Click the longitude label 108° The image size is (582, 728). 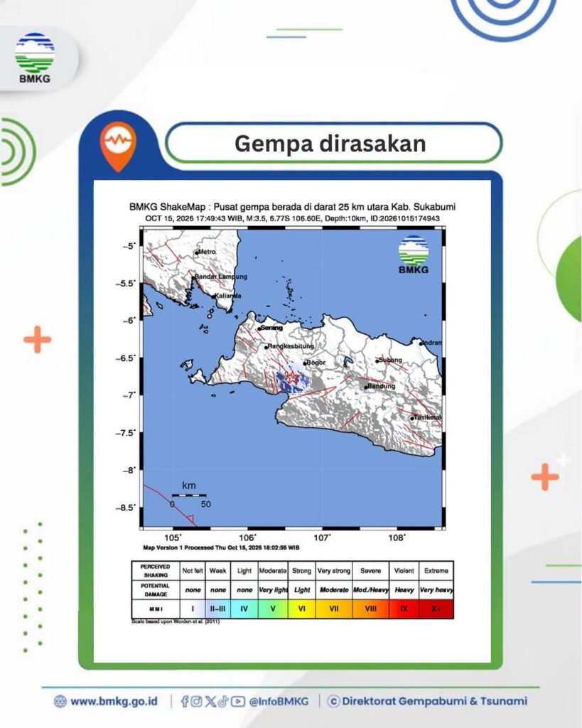coord(397,537)
